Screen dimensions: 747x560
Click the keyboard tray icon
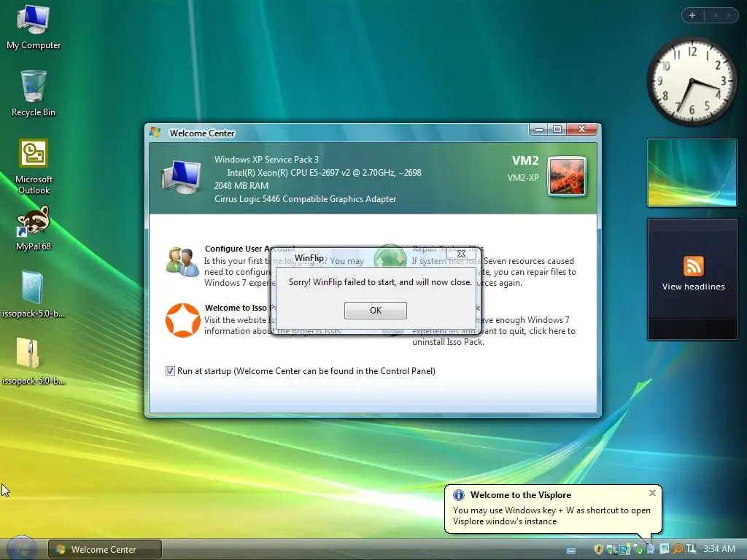[x=571, y=551]
